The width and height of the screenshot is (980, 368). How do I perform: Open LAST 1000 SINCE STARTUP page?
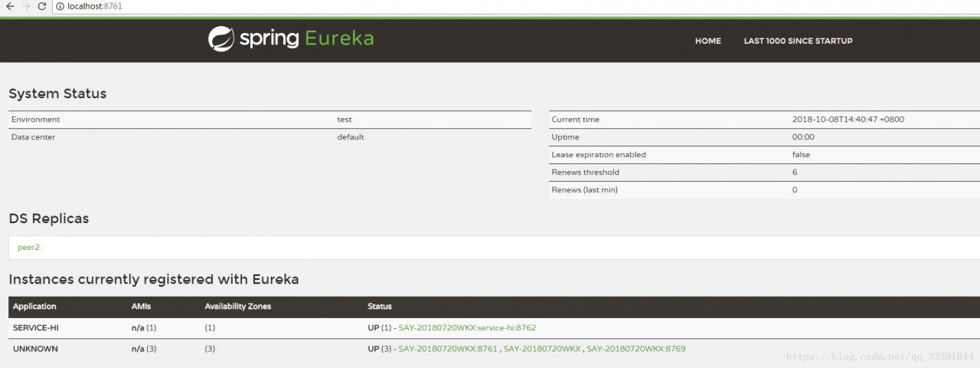pos(798,41)
